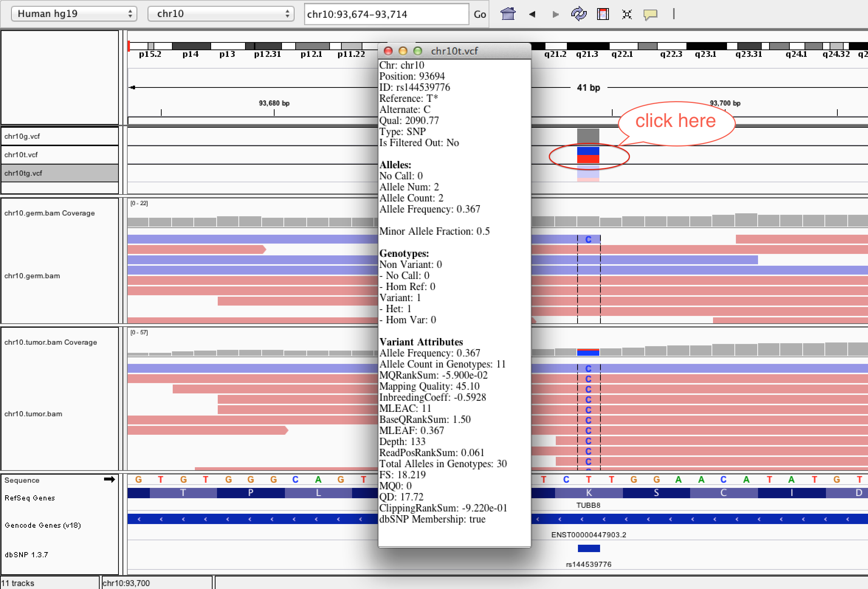The height and width of the screenshot is (589, 868).
Task: Click the Back arrow navigation icon
Action: (532, 14)
